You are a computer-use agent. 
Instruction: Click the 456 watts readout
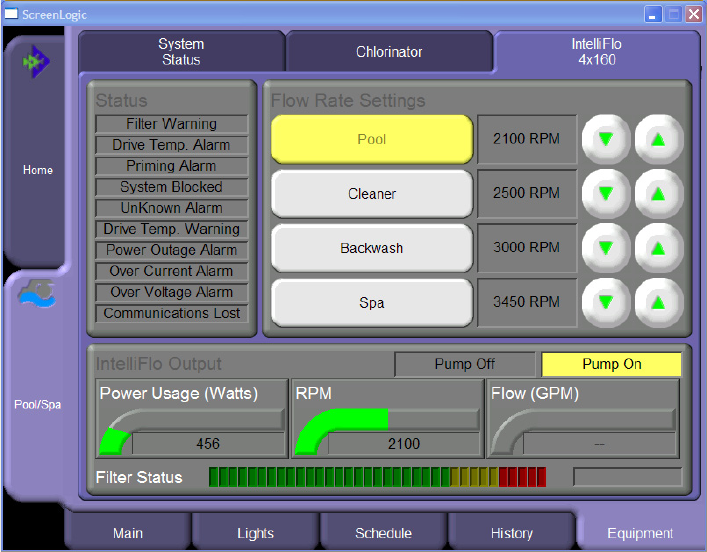click(x=208, y=444)
